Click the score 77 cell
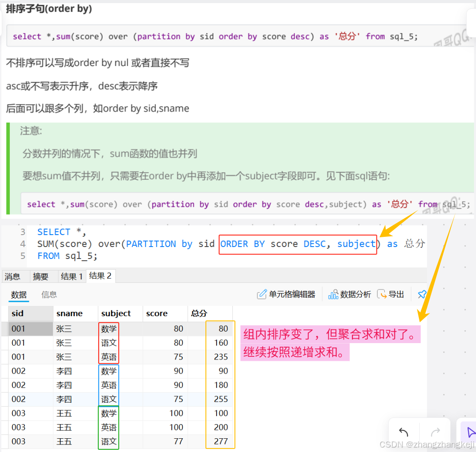 point(165,441)
